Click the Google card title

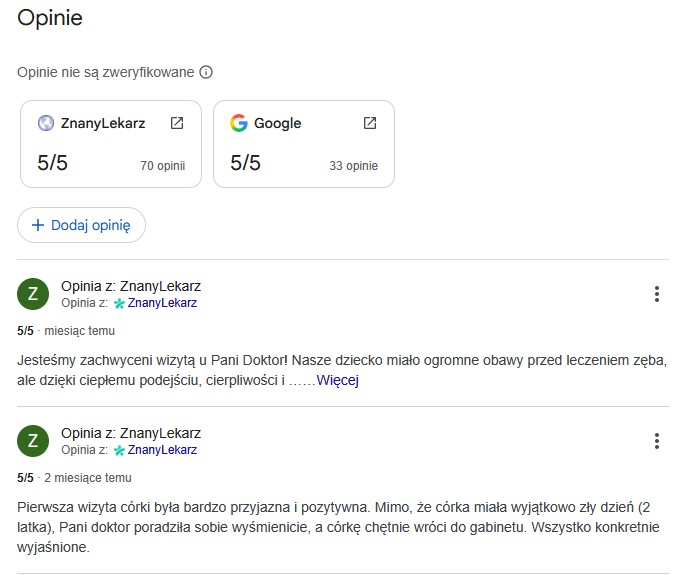(x=278, y=123)
